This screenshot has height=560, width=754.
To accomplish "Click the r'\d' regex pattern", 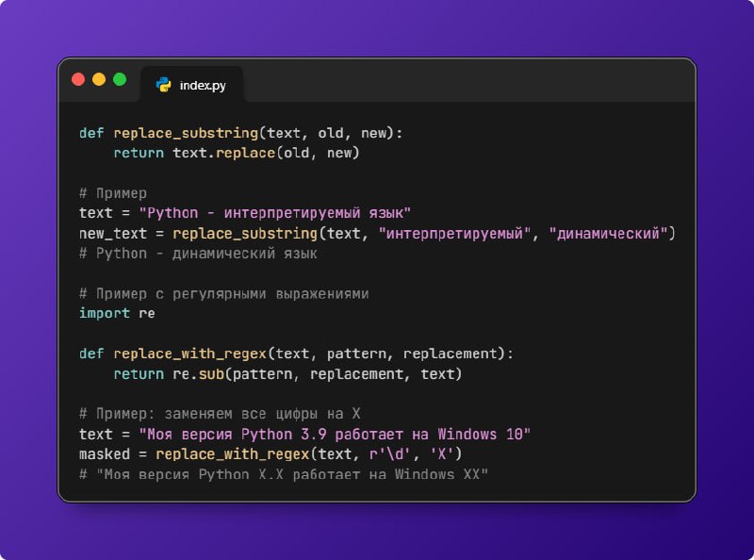I will tap(390, 454).
